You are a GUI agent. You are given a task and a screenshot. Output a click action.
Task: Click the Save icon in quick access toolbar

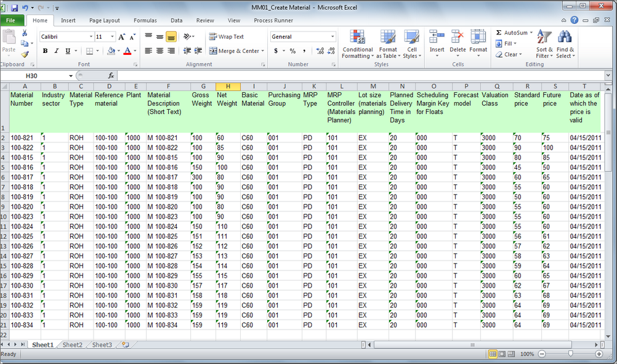click(14, 7)
